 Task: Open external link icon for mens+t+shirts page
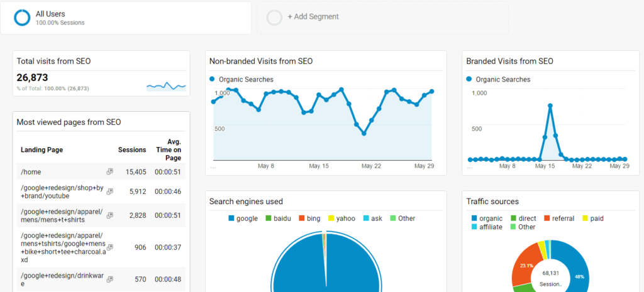click(x=109, y=215)
